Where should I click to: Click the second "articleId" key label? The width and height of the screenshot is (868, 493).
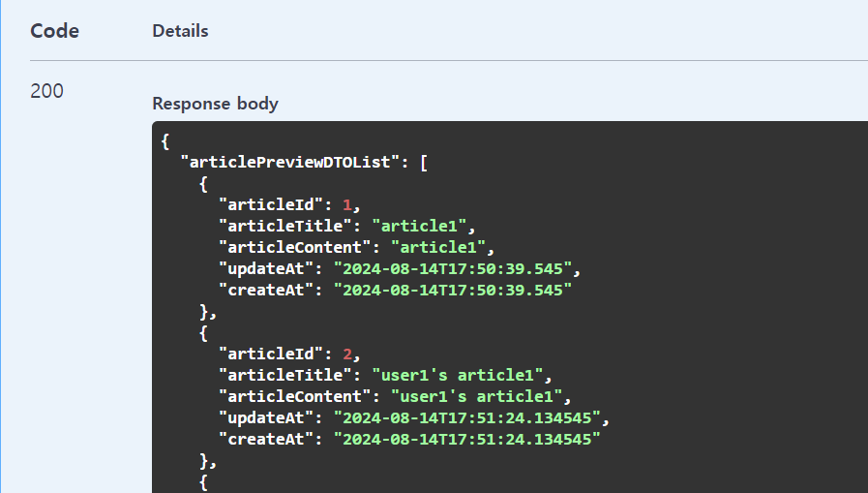coord(271,354)
